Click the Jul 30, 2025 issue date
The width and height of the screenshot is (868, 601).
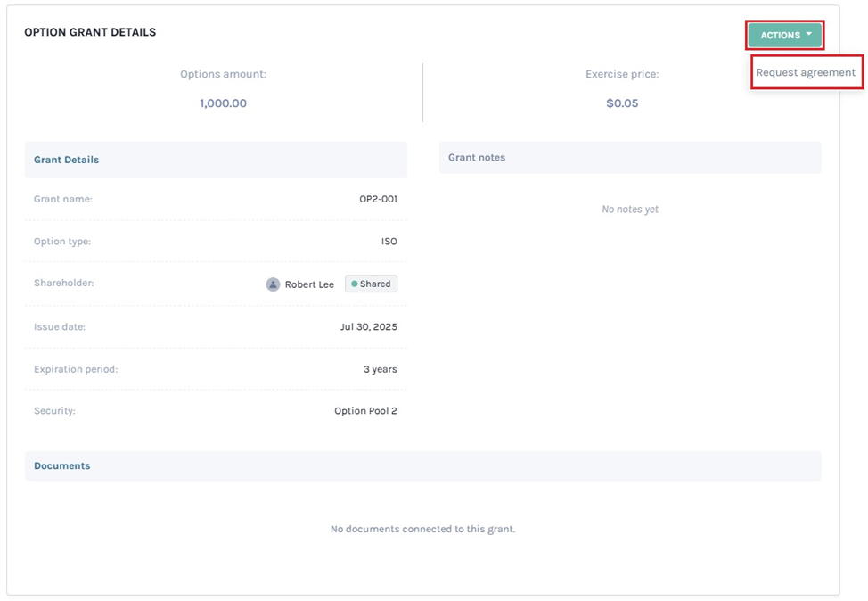368,327
